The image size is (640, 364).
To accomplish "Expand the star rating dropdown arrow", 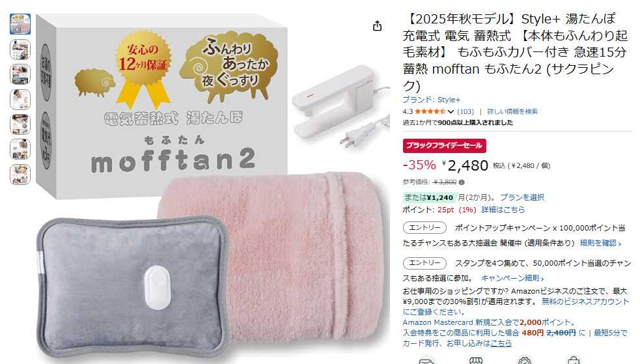I will [451, 111].
